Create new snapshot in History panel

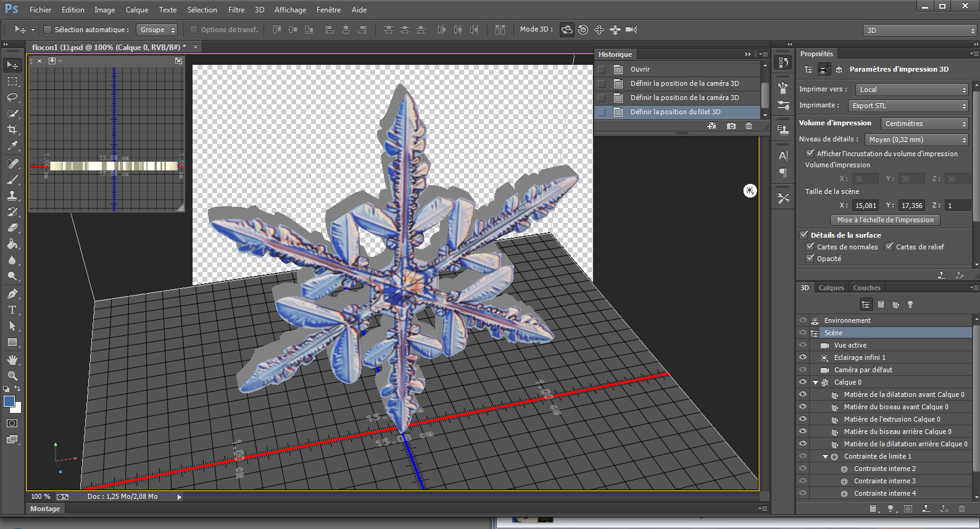[x=731, y=126]
